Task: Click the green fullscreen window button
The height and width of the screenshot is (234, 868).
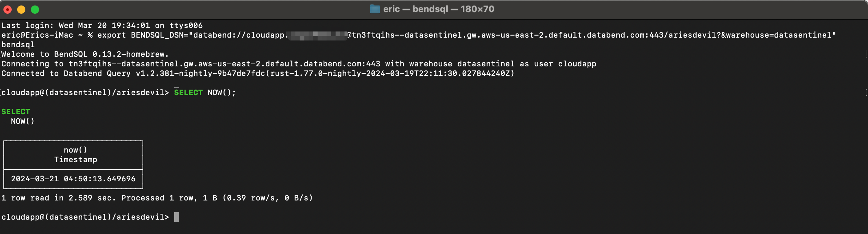Action: click(x=35, y=10)
